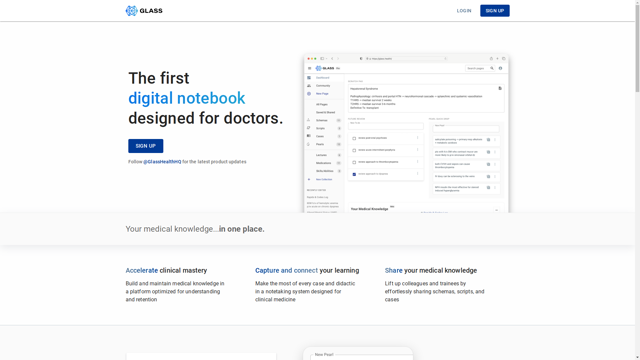Open All Pages in the sidebar
The height and width of the screenshot is (360, 640).
point(322,104)
